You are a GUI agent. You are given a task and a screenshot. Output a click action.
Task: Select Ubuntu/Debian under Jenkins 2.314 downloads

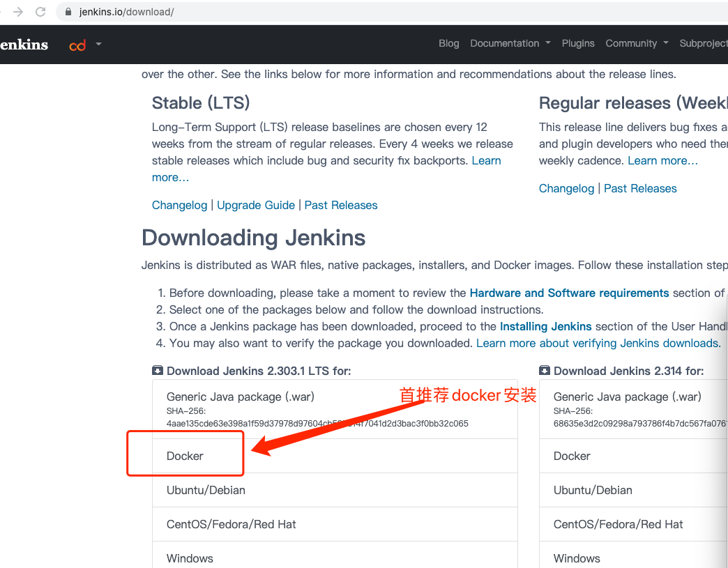[633, 490]
